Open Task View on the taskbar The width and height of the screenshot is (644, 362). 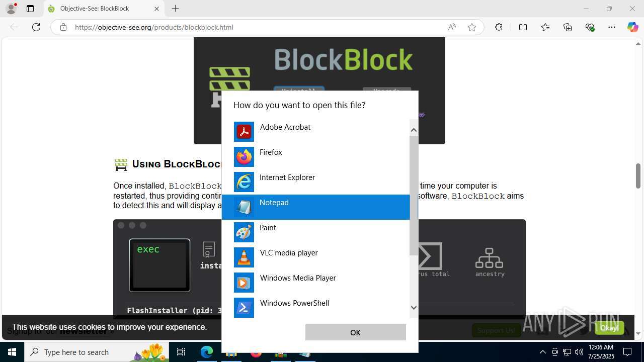coord(181,352)
